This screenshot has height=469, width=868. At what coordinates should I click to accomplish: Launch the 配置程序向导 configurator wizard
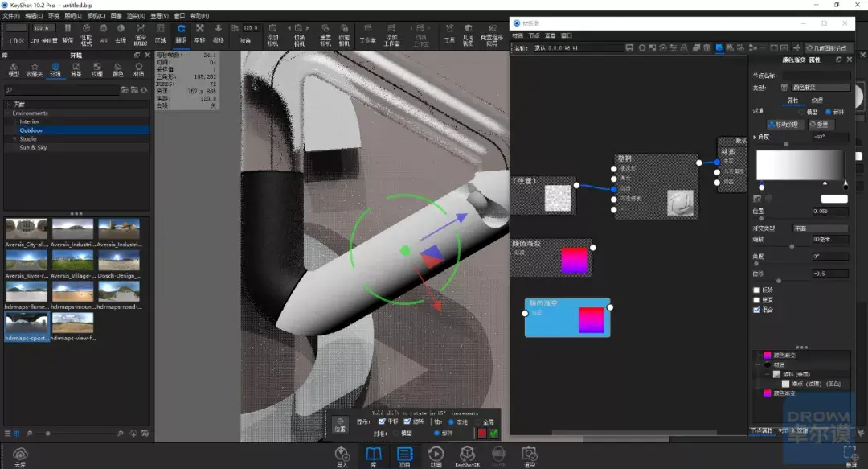492,34
